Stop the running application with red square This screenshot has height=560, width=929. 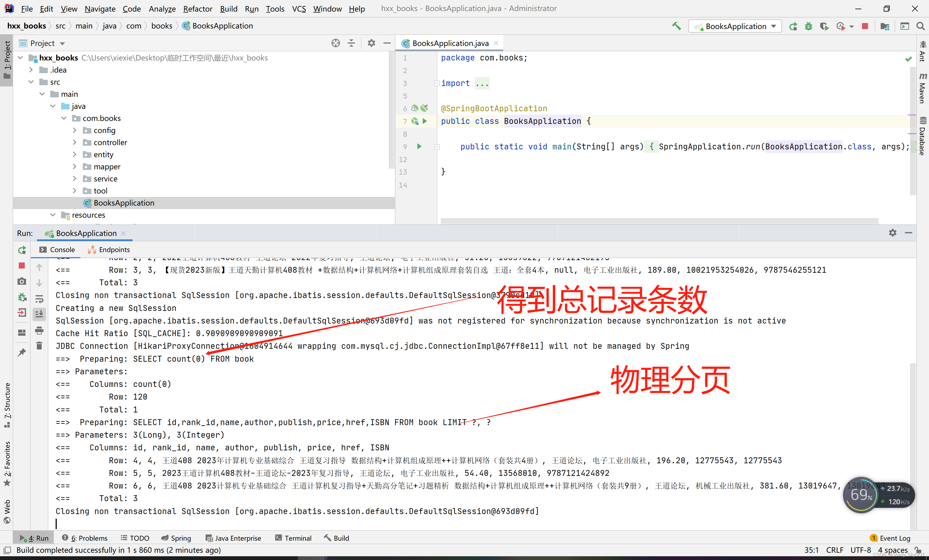click(x=865, y=26)
